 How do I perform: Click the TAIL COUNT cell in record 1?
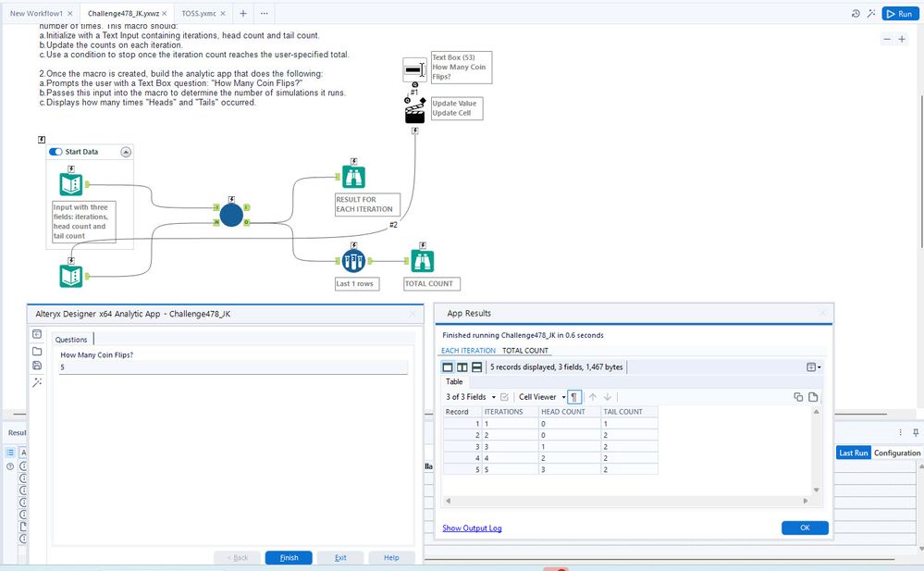pyautogui.click(x=629, y=424)
